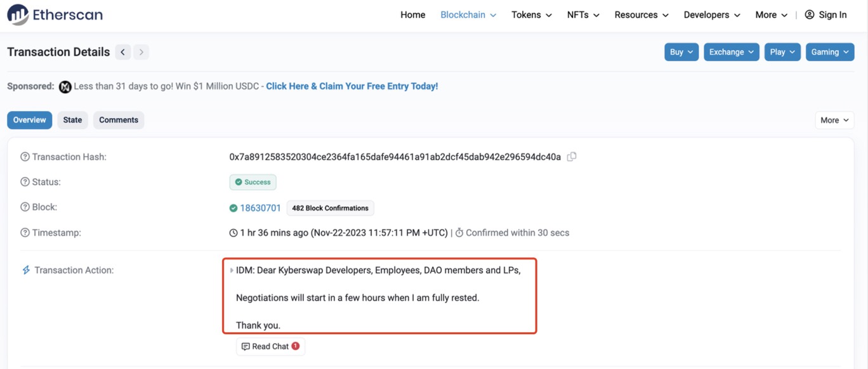Click the Transaction Hash help icon

coord(25,157)
